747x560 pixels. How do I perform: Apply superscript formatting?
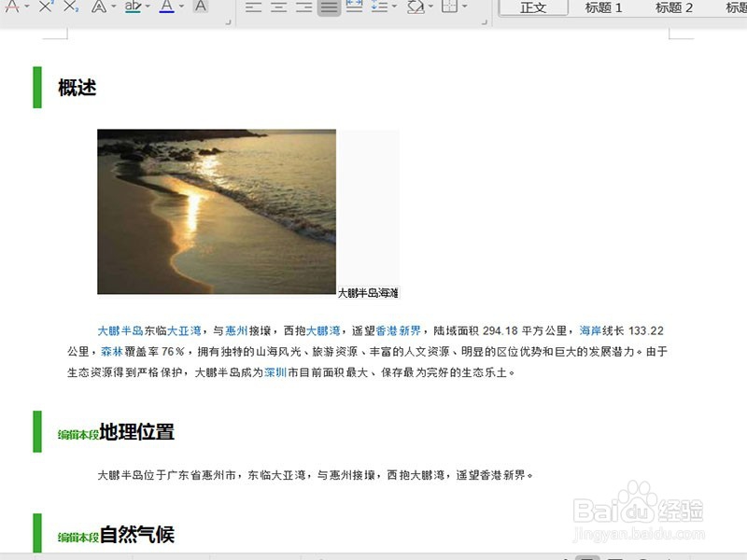[46, 7]
